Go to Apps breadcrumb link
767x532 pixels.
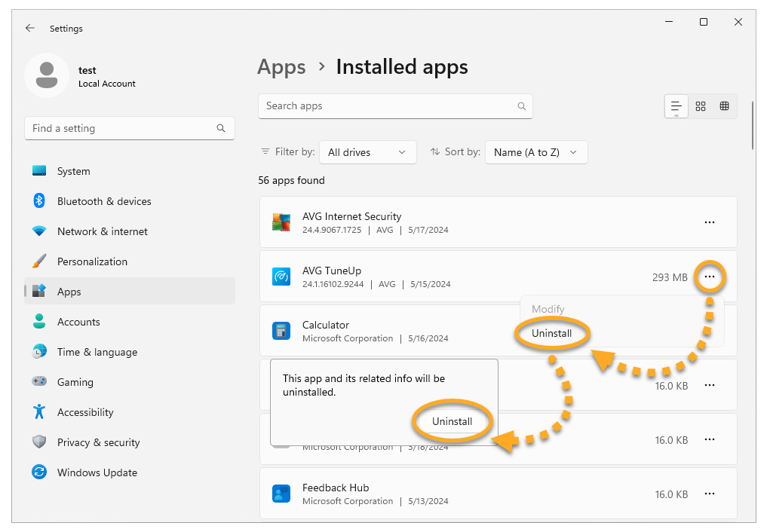[x=281, y=67]
